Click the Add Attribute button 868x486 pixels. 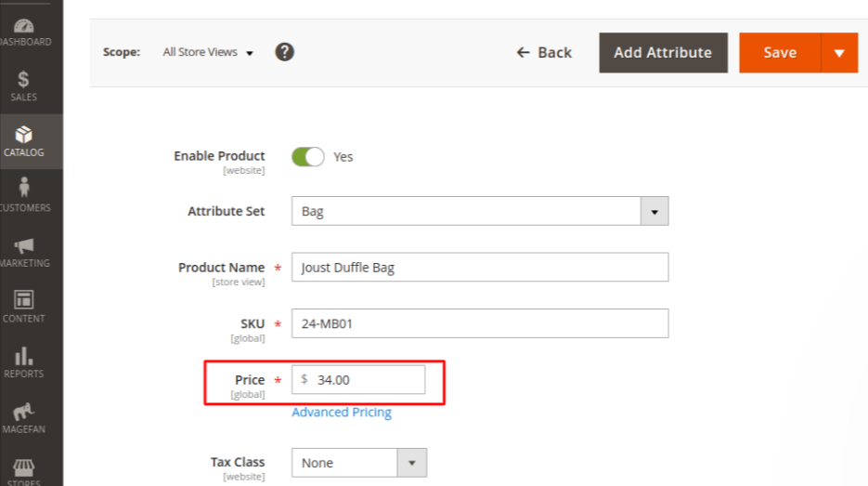point(663,53)
